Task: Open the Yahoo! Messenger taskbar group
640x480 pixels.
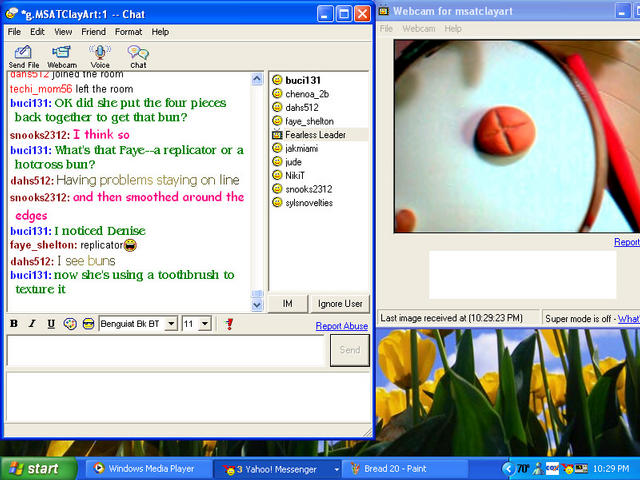Action: click(276, 469)
